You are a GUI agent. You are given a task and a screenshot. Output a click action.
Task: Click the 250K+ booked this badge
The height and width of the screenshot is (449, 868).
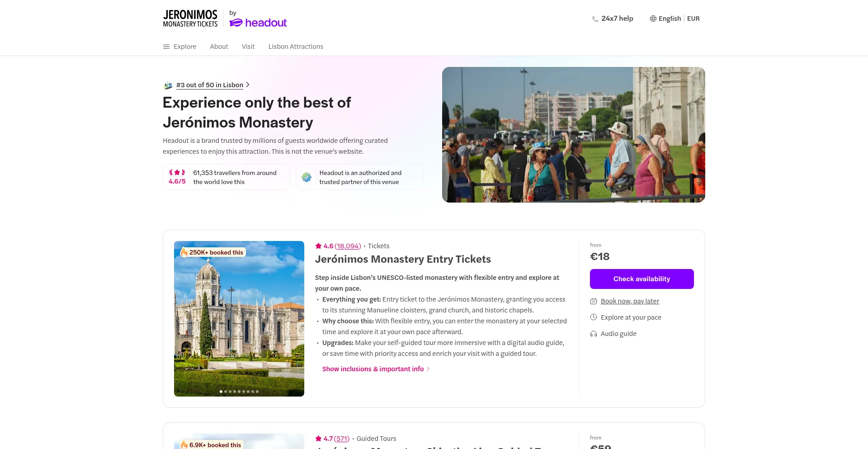[x=213, y=252]
